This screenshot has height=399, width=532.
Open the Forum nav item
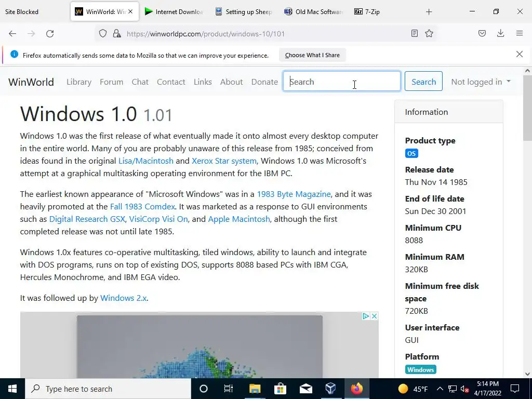coord(111,82)
